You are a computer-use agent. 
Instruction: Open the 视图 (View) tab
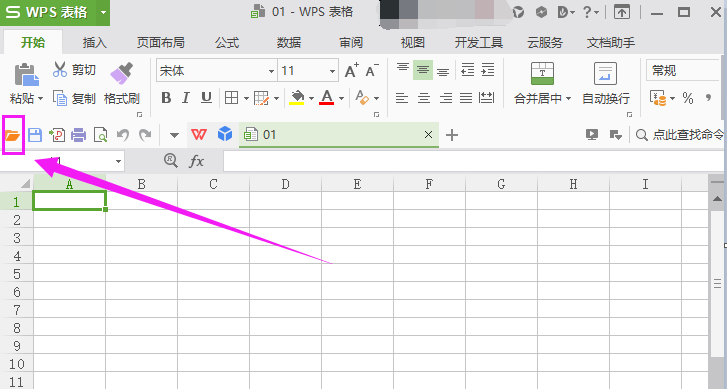tap(413, 43)
